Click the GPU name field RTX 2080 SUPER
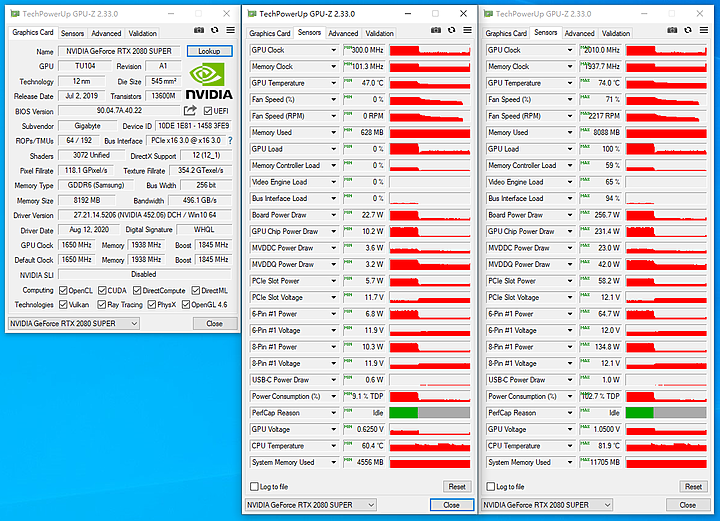The image size is (720, 521). [x=119, y=51]
